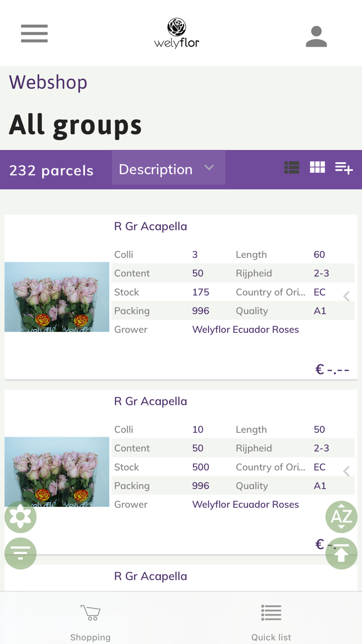
Task: Expand details on the second R Gr Acapella parcel
Action: click(x=346, y=472)
